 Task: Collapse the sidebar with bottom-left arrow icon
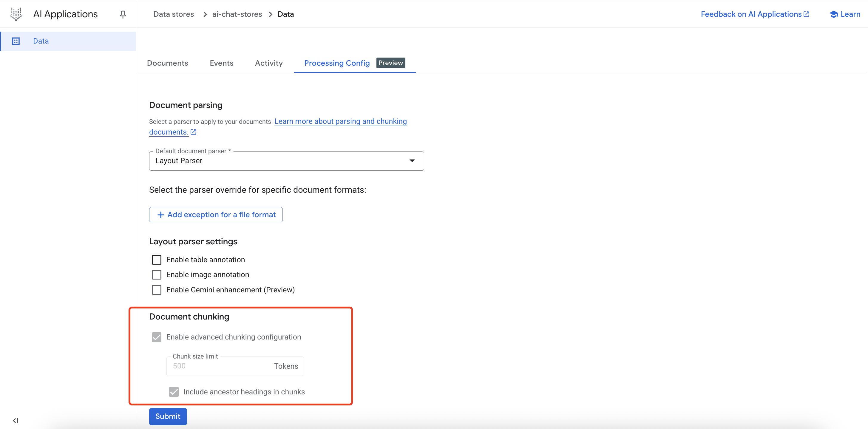point(16,420)
